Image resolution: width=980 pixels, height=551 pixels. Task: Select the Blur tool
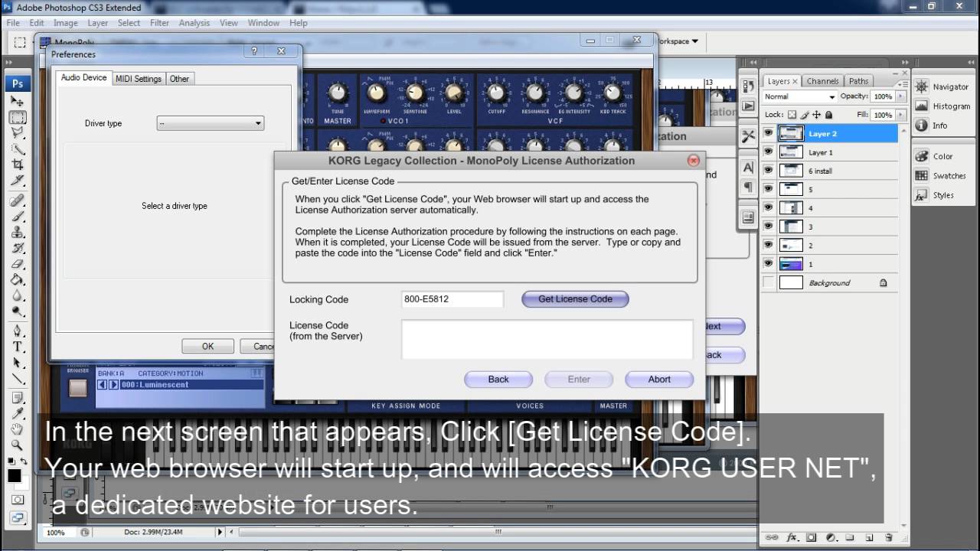coord(18,295)
